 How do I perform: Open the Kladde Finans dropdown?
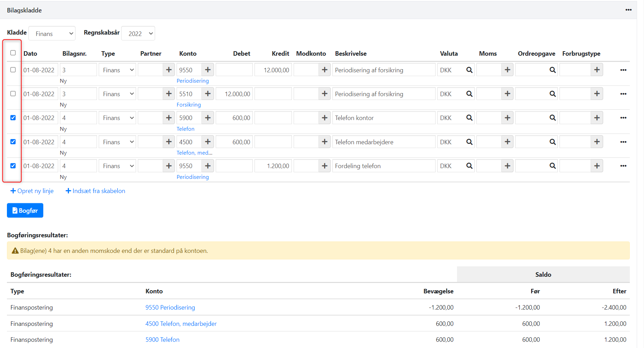coord(52,34)
